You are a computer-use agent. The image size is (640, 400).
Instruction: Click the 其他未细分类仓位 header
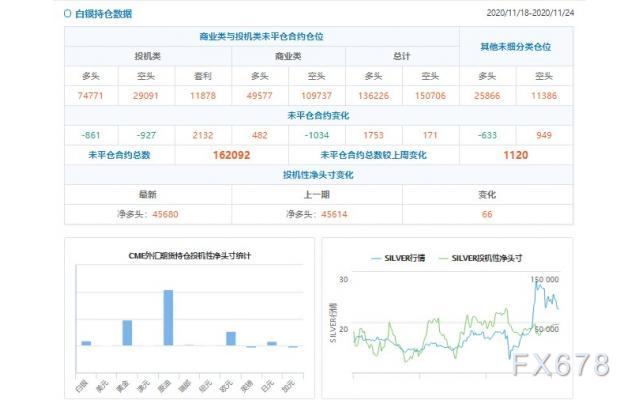click(x=515, y=46)
